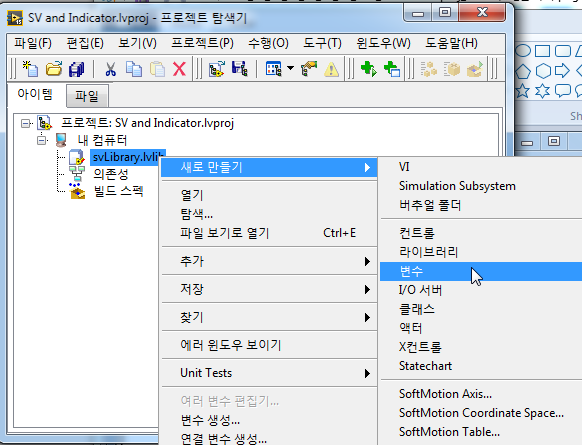Choose 열기 in context menu
The height and width of the screenshot is (445, 582).
click(269, 195)
